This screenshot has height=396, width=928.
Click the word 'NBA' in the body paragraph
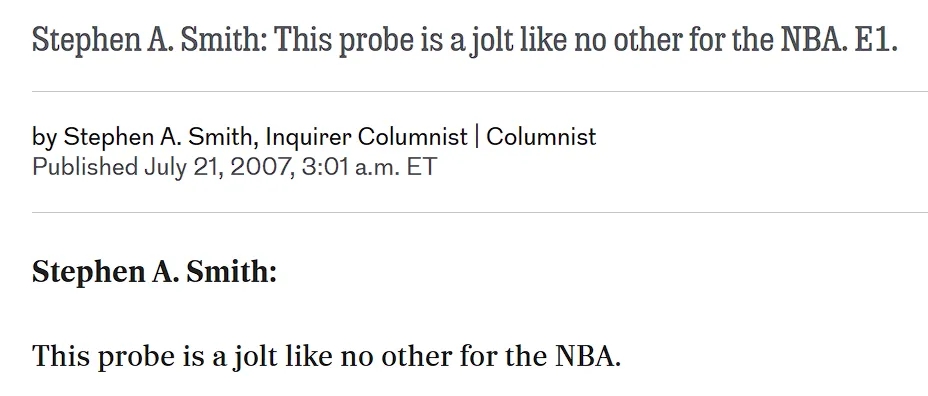(x=587, y=355)
